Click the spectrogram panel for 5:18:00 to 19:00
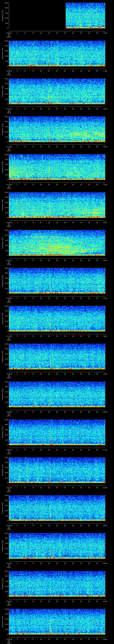 click(x=57, y=357)
